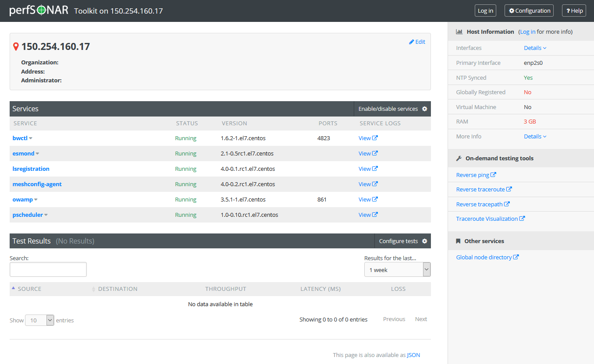Screen dimensions: 594x364
Task: Click pscheduler version 1.0-0.10.rc1.el7.centos
Action: click(249, 215)
